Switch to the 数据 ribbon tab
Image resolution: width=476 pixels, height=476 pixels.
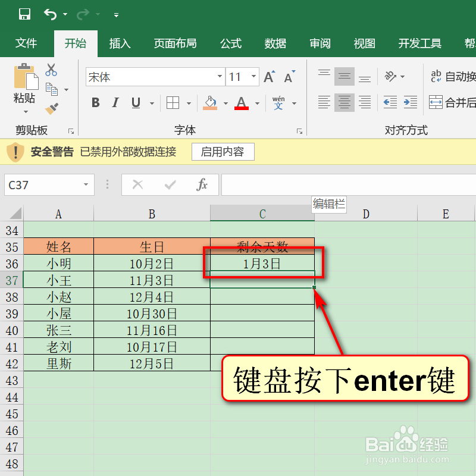[x=275, y=43]
